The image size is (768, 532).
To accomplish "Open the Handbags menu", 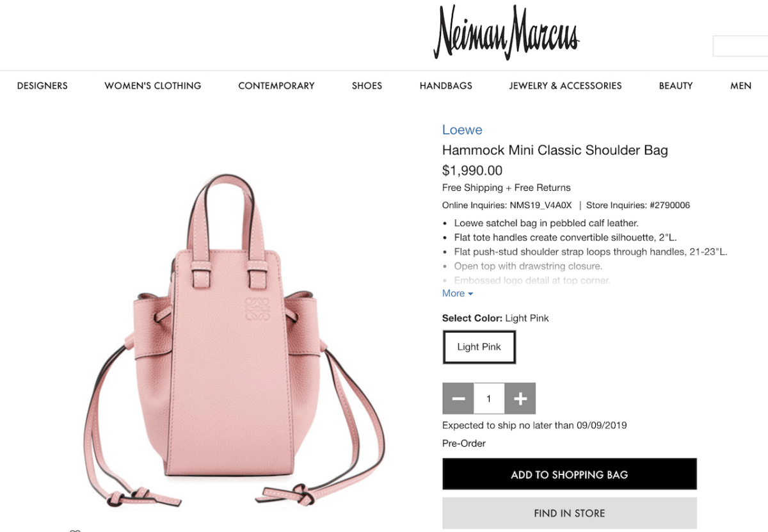I will pos(446,86).
